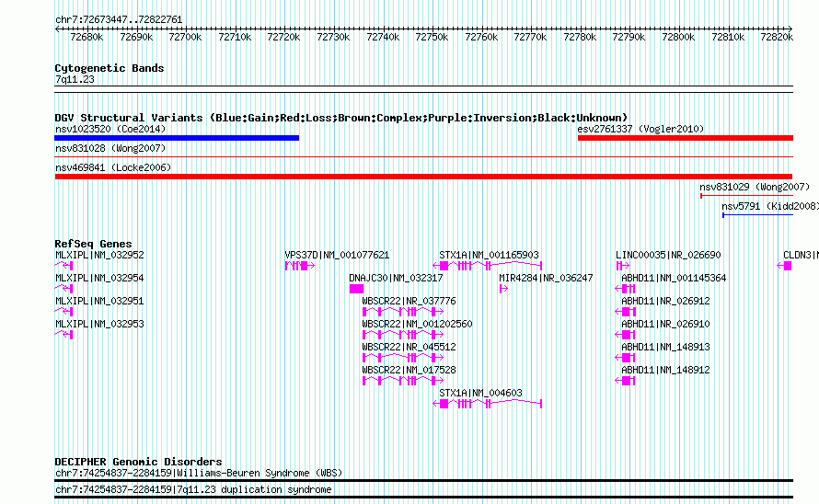Viewport: 819px width, 504px height.
Task: Select the WBSCR22 NR_037776 gene glyph
Action: pyautogui.click(x=403, y=312)
